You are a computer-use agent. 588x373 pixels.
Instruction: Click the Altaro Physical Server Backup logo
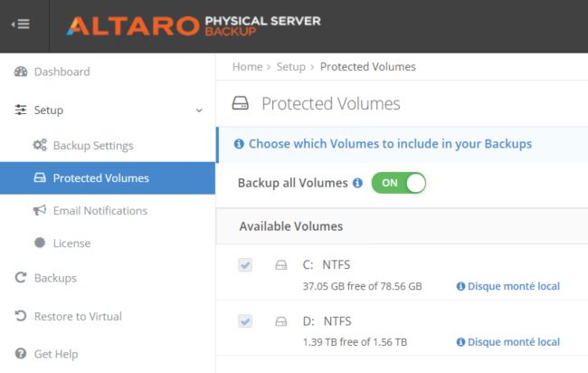pos(193,24)
